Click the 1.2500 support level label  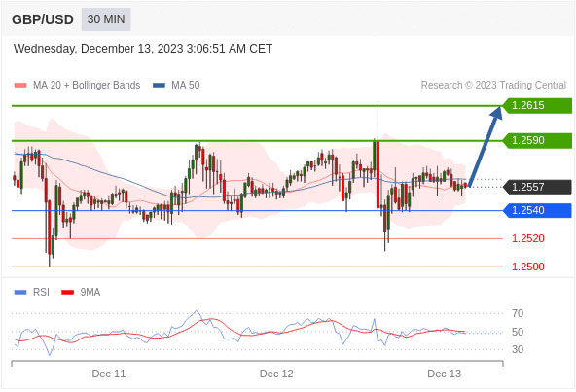click(x=528, y=267)
